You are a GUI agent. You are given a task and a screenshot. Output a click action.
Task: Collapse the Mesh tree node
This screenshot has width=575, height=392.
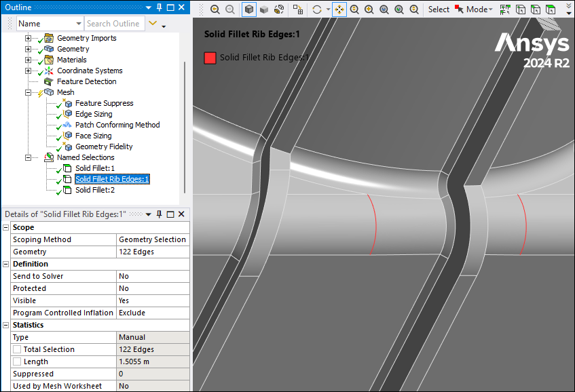28,92
